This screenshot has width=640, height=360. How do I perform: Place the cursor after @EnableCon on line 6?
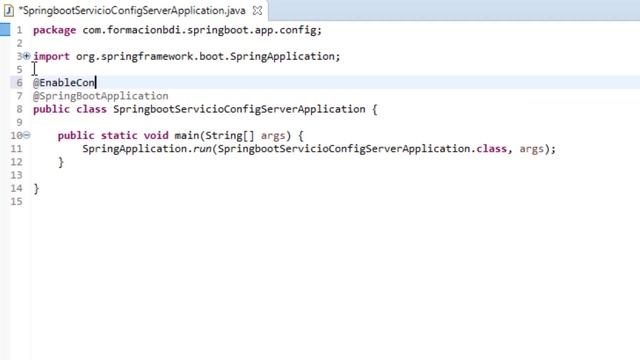pyautogui.click(x=96, y=82)
